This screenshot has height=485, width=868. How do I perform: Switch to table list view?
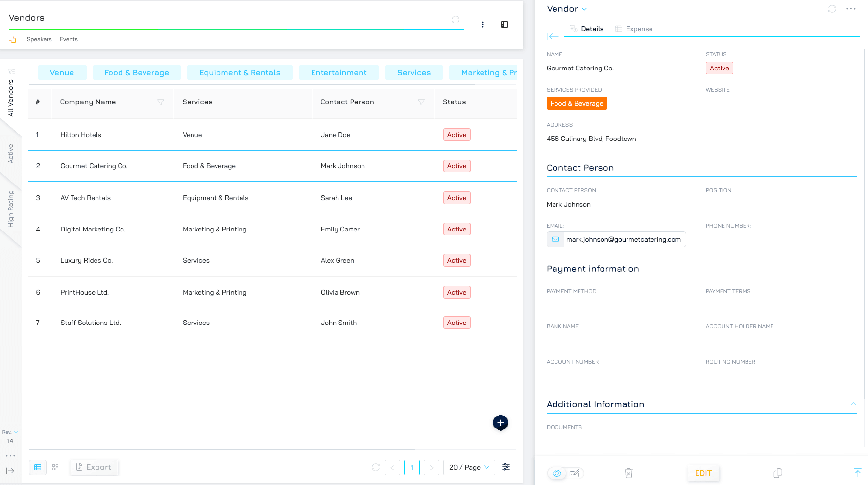(38, 467)
